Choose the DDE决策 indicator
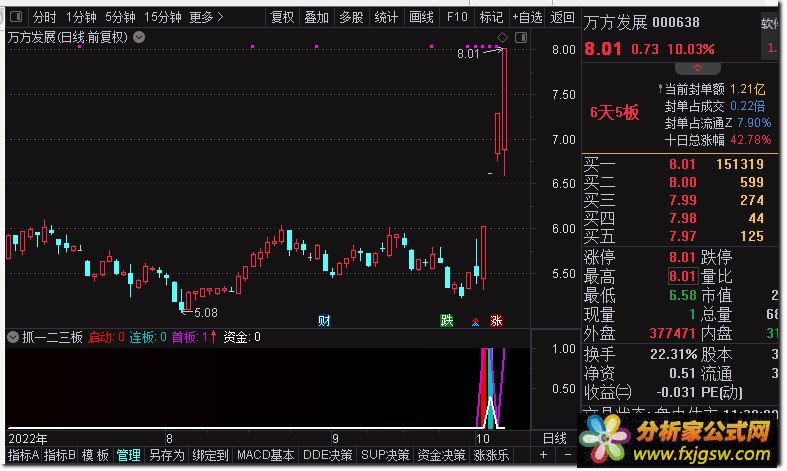This screenshot has width=787, height=471. click(327, 455)
